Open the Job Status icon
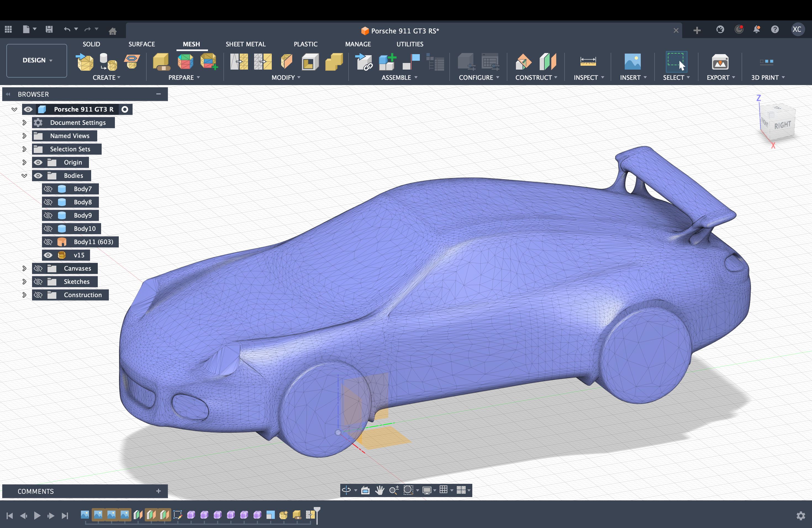This screenshot has width=812, height=528. click(739, 29)
